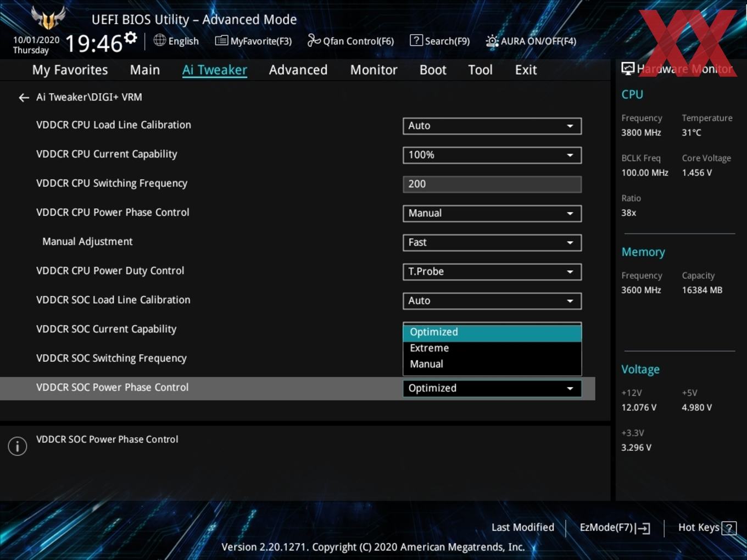747x560 pixels.
Task: Click the +3.3V value 3.296 V
Action: (x=636, y=447)
